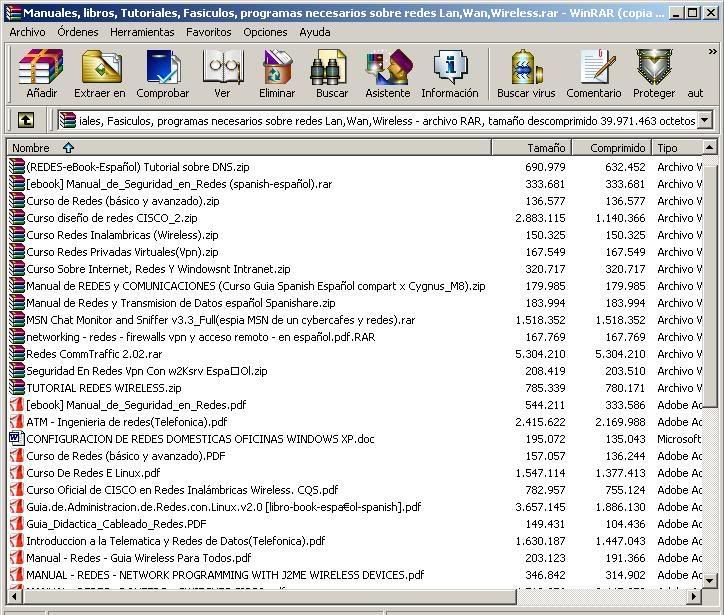The height and width of the screenshot is (615, 724).
Task: Click the PDF icon of Curso De Redes E Linux
Action: 17,472
